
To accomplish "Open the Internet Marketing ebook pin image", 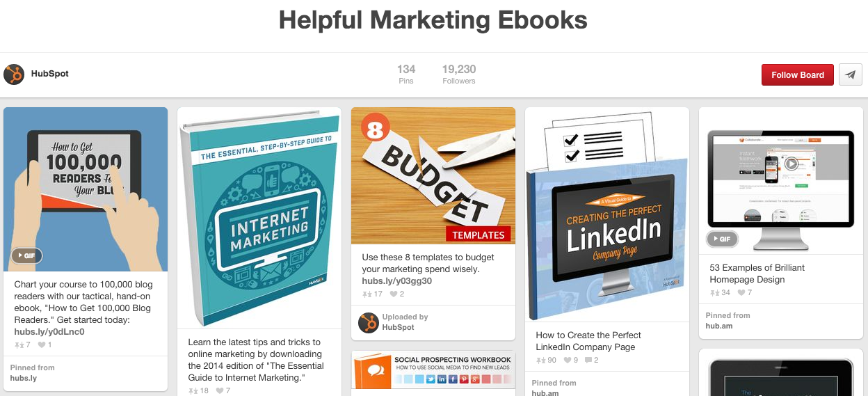I will (x=259, y=218).
